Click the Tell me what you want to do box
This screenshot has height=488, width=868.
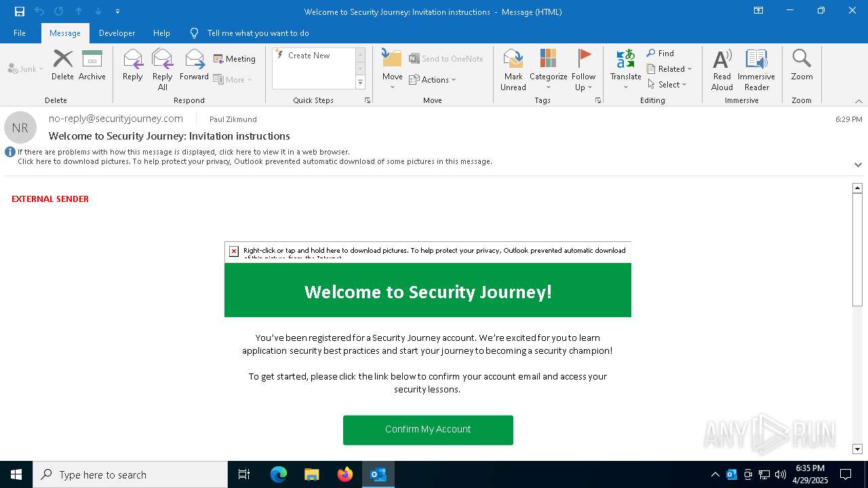[x=258, y=33]
